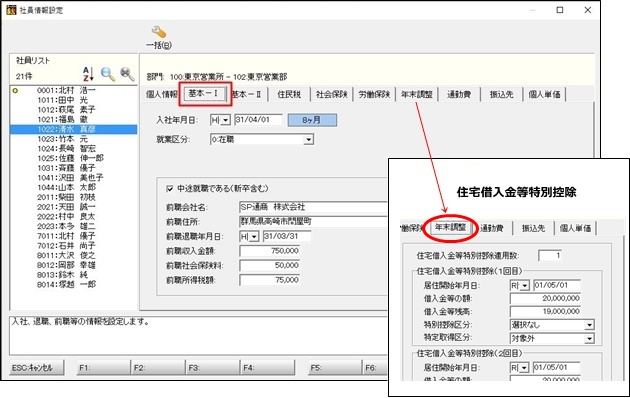Viewport: 630px width, 398px height.
Task: Click the 前職収入金額 field
Action: 269,251
